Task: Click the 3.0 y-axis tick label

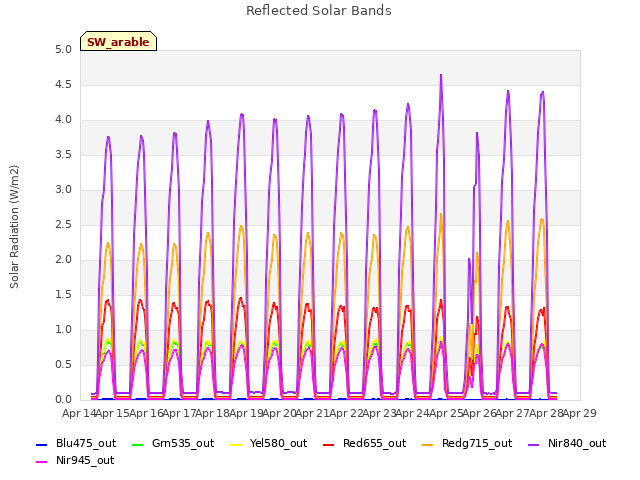Action: [x=63, y=189]
